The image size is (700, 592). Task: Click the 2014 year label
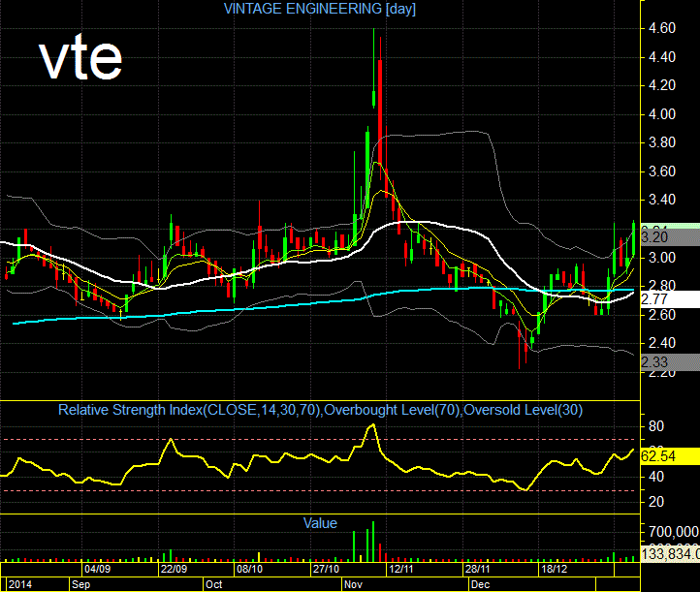tap(20, 584)
